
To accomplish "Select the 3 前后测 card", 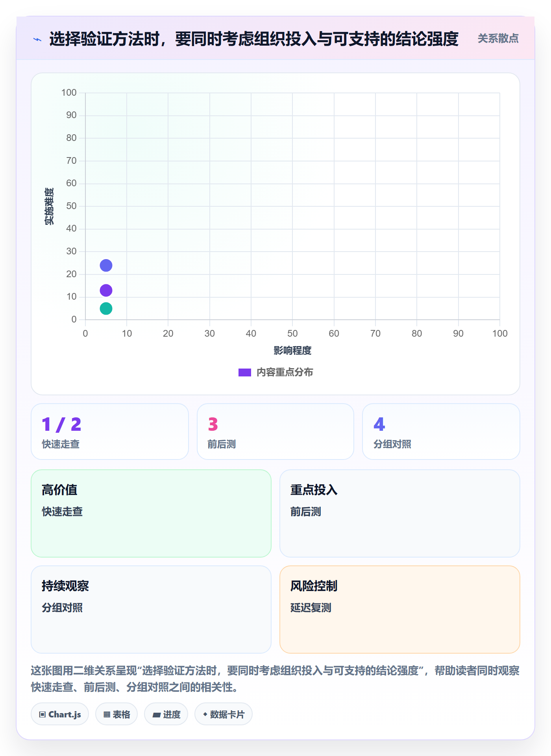I will click(x=275, y=432).
